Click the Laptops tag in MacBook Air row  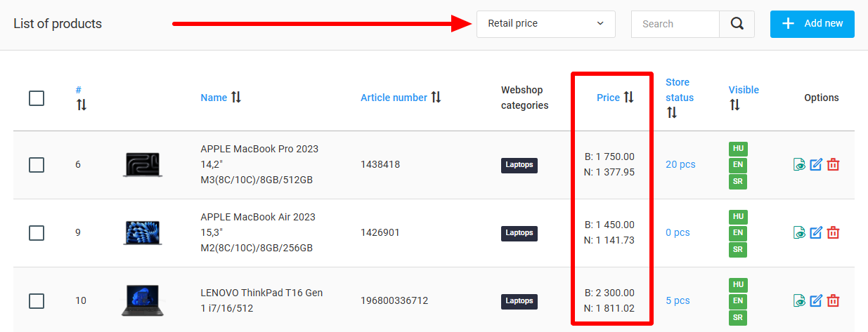click(519, 232)
